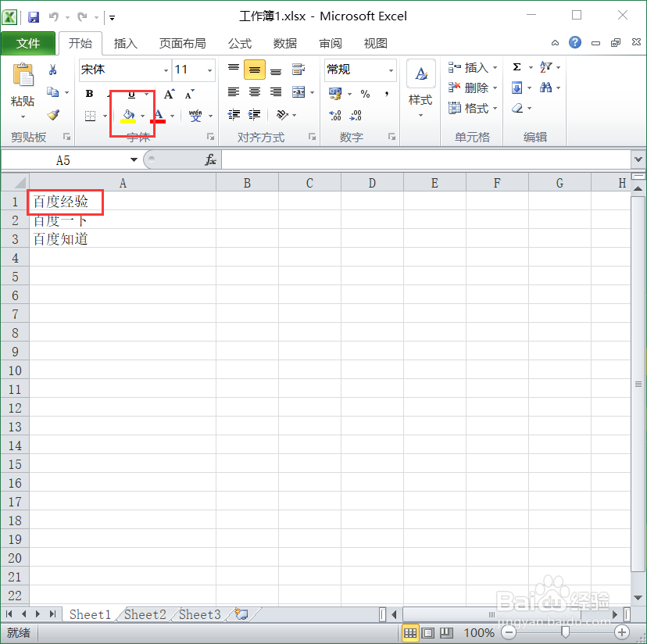Click the 删除 cells button
Viewport: 647px width, 644px height.
(473, 88)
